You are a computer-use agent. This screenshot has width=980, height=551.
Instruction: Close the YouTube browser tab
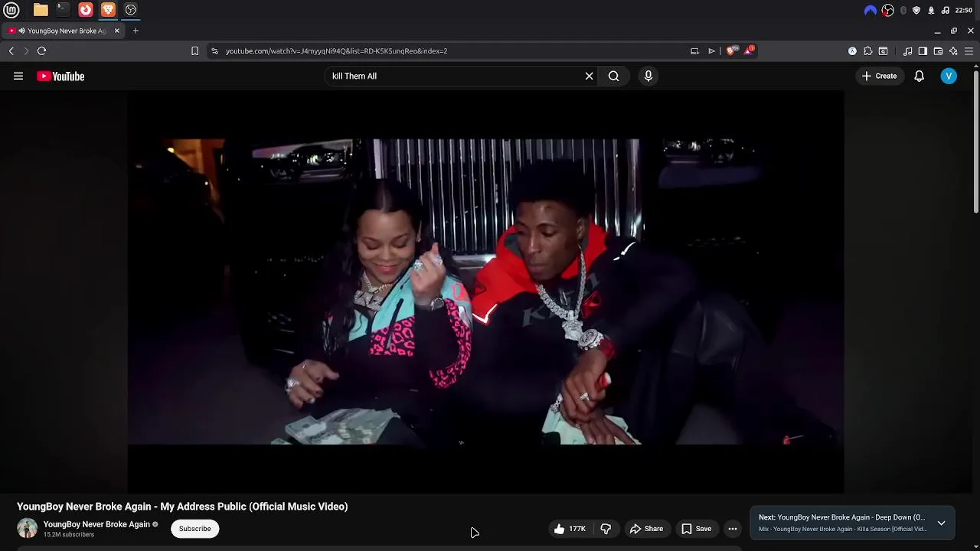coord(116,31)
